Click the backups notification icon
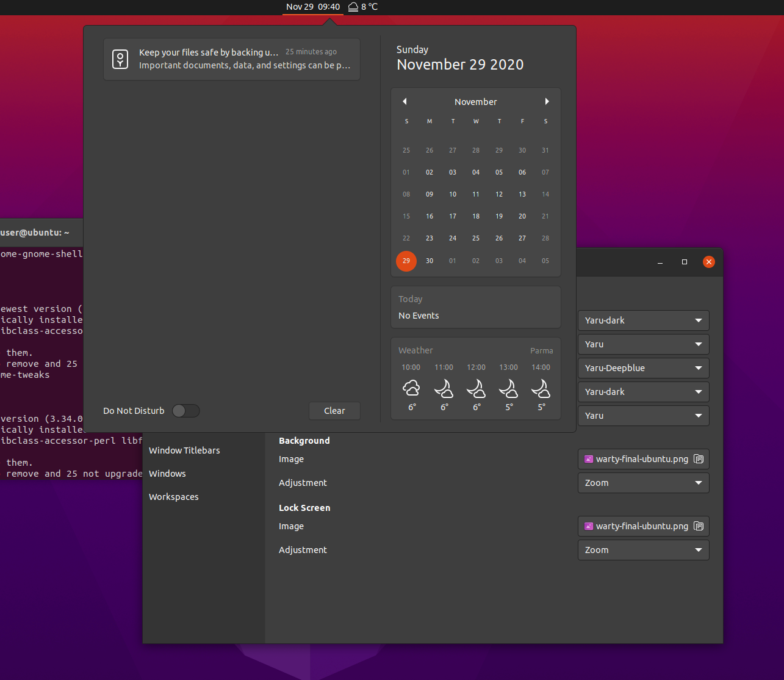784x680 pixels. (120, 59)
